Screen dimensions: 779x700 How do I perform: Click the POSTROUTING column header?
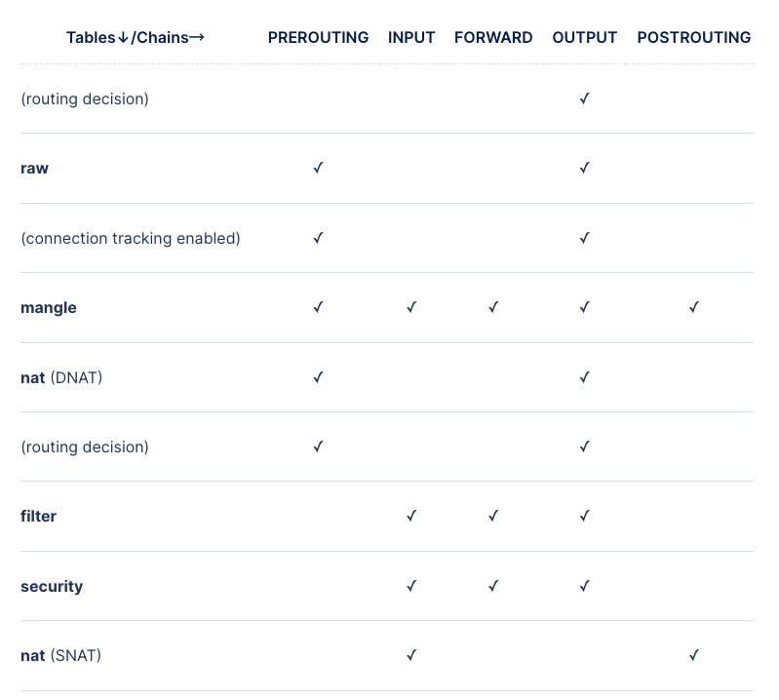693,38
